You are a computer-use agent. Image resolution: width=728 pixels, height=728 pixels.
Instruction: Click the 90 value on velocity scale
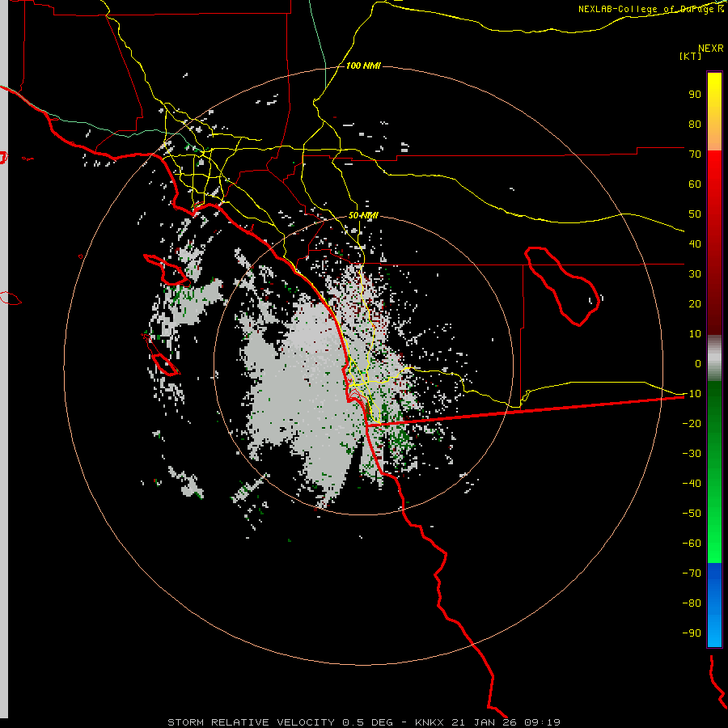tap(695, 95)
